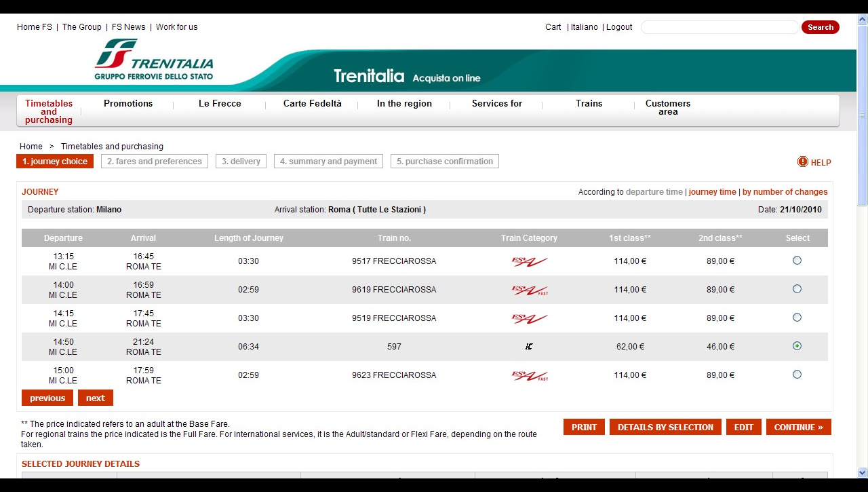Click the Trenitalia logo

[154, 59]
